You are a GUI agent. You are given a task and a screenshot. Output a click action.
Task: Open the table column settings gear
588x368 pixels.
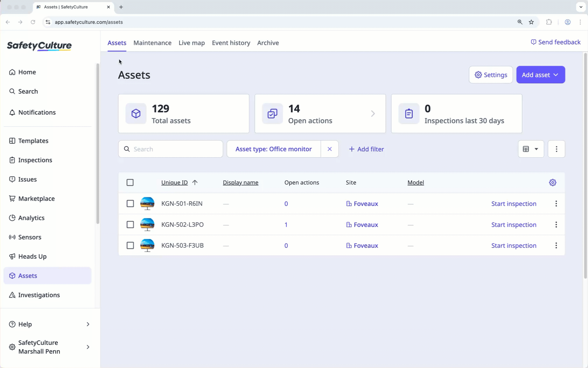tap(553, 183)
